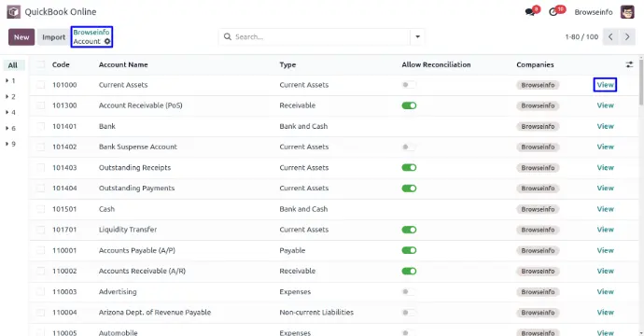
Task: Disable reconciliation for Accounts Receivable (A/R)
Action: 409,271
